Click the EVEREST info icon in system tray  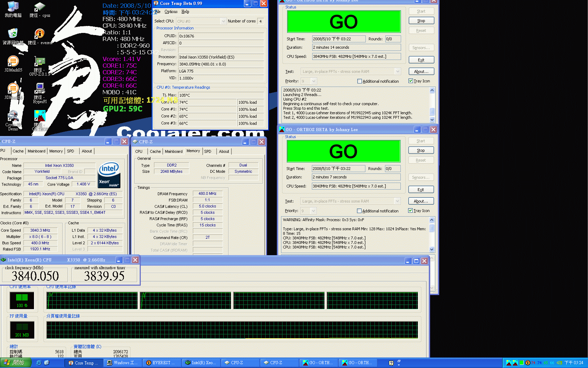(527, 363)
